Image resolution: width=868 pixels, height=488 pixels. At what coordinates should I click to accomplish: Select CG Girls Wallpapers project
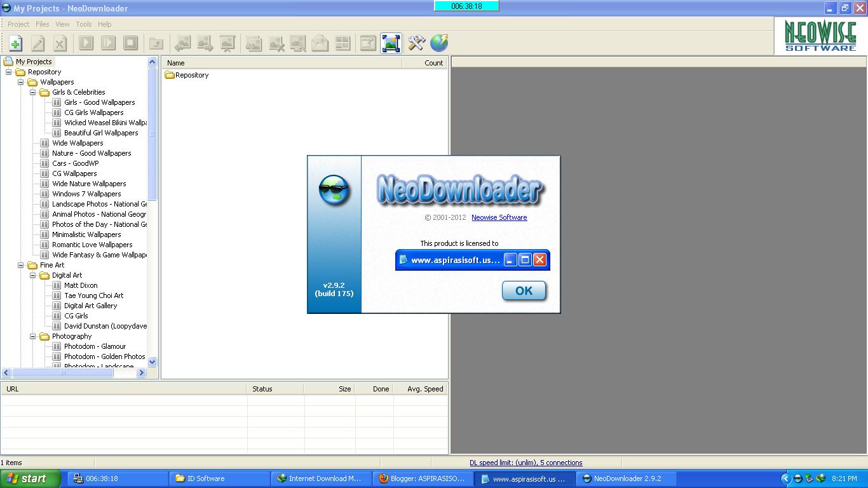tap(94, 112)
